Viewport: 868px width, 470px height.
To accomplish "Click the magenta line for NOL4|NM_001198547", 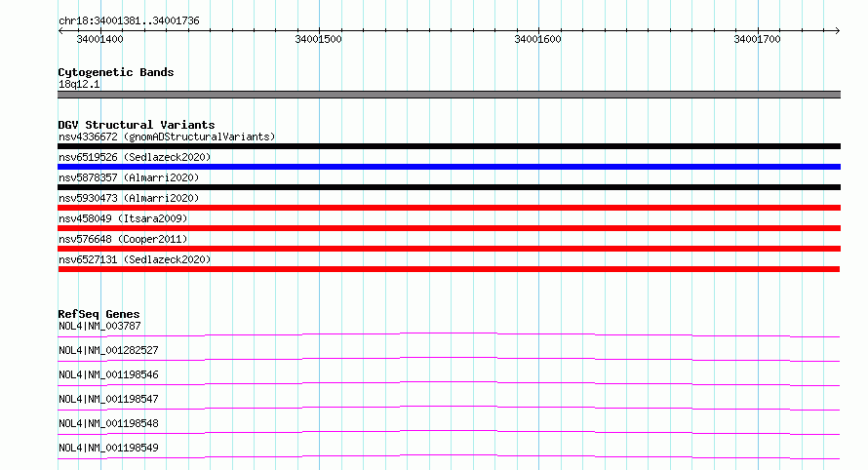I will pos(449,408).
